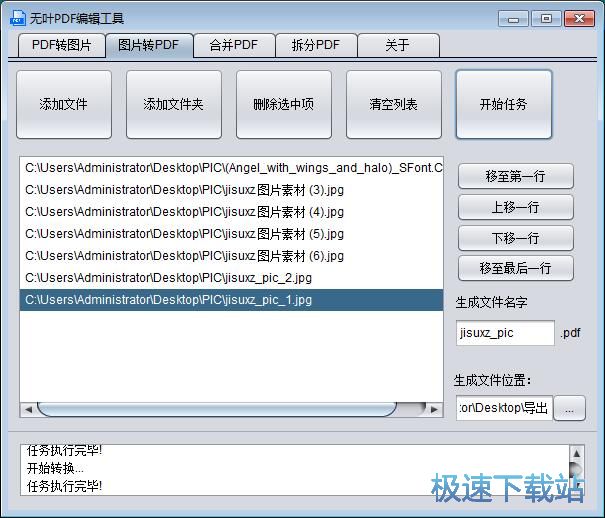The width and height of the screenshot is (605, 518).
Task: Minimize the 无叶PDF编辑工具 window
Action: tap(513, 19)
